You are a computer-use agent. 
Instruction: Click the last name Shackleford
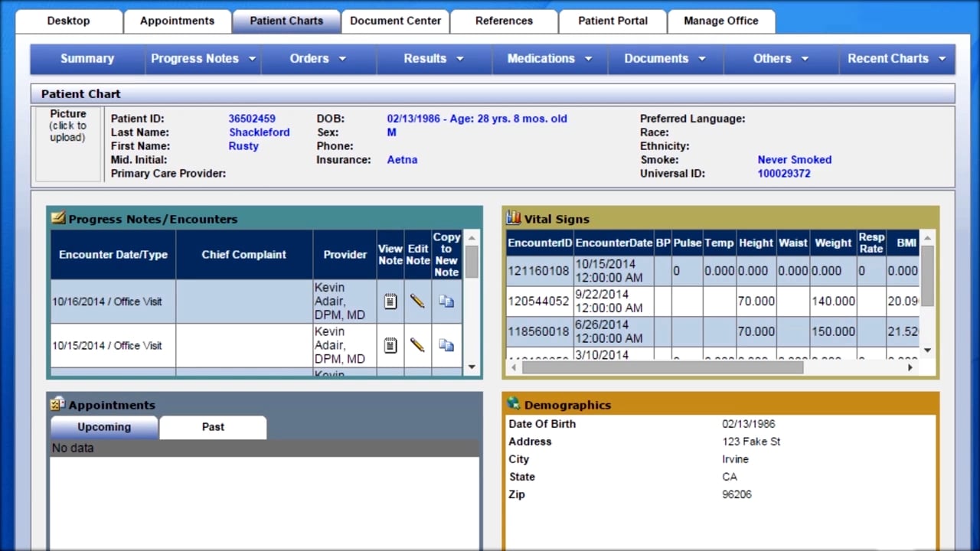click(260, 132)
